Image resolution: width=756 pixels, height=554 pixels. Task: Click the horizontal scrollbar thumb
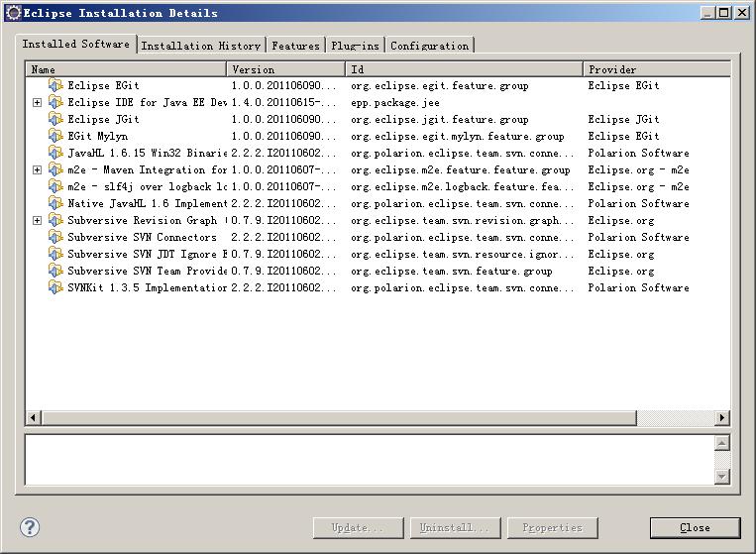coord(339,417)
